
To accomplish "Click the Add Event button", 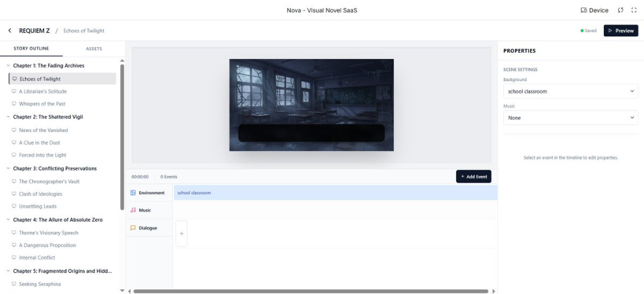I will click(x=474, y=177).
